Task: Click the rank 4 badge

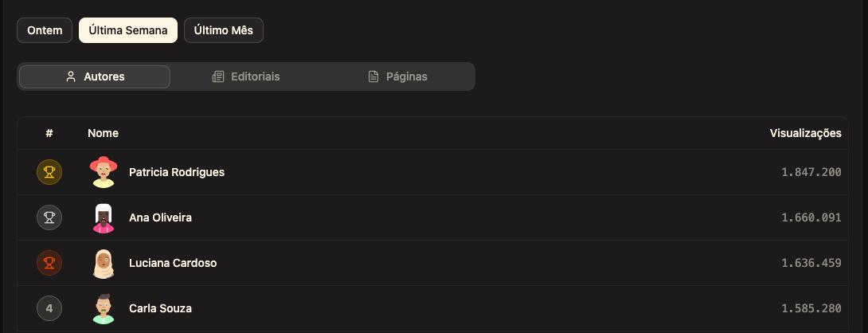Action: click(x=49, y=308)
